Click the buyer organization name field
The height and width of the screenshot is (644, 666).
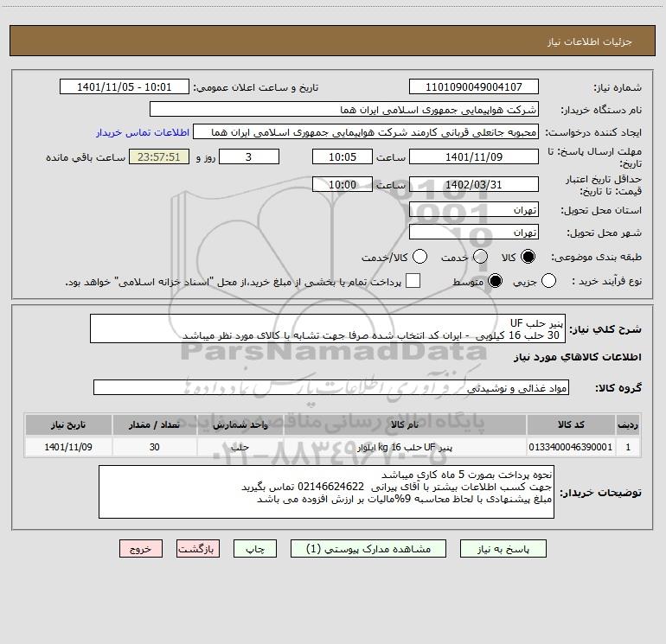[x=344, y=110]
